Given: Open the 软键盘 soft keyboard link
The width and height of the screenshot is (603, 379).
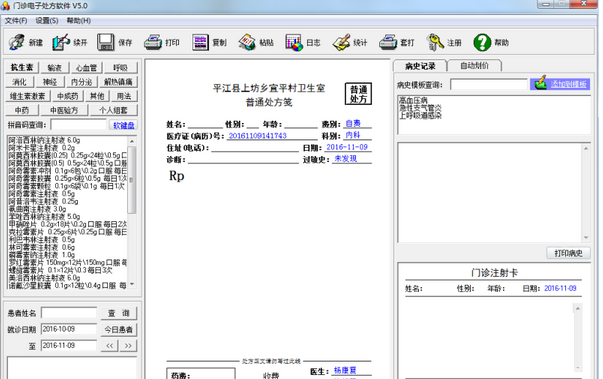Looking at the screenshot, I should pos(123,125).
